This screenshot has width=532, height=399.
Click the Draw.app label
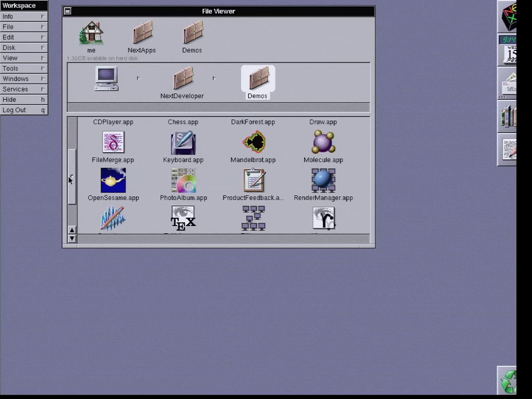323,122
